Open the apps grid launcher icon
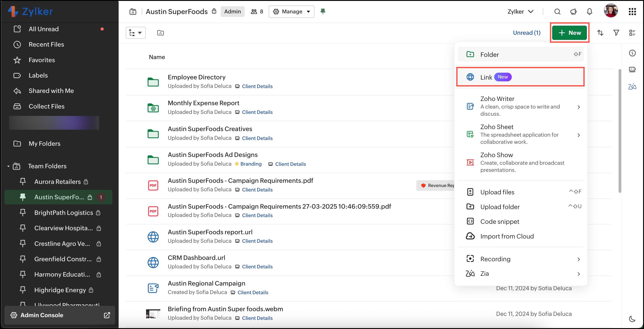 click(x=632, y=12)
